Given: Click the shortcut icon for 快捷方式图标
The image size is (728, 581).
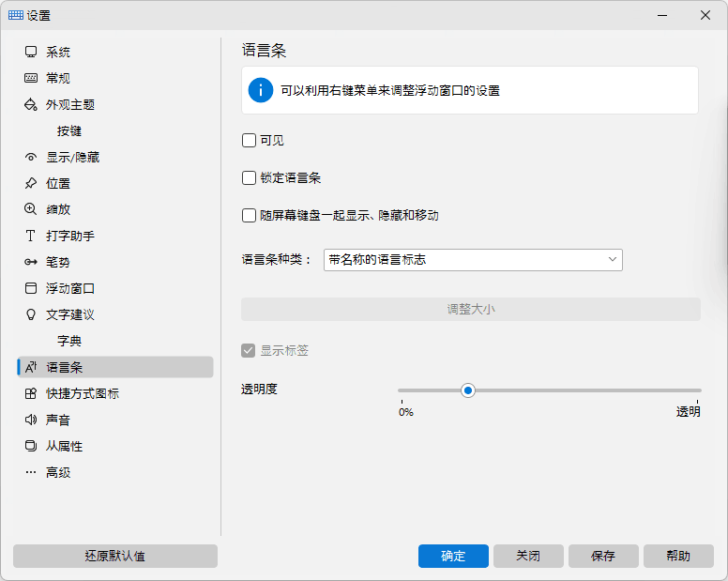Looking at the screenshot, I should [x=31, y=394].
